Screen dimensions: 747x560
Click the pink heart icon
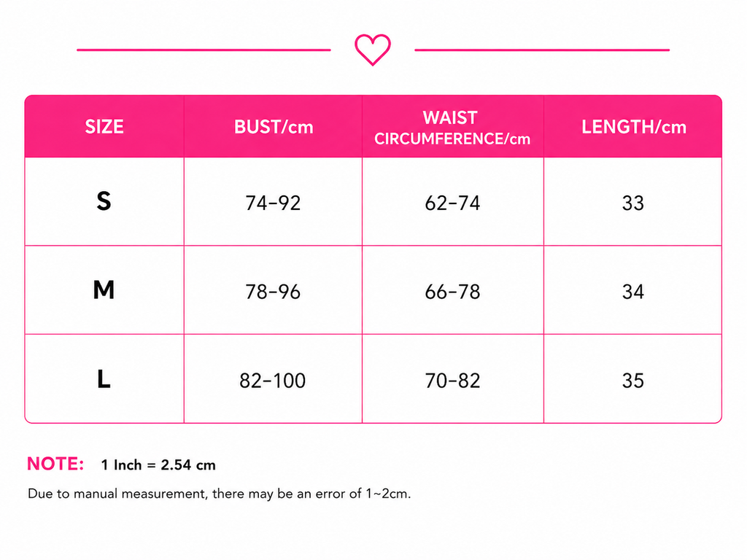[x=373, y=50]
